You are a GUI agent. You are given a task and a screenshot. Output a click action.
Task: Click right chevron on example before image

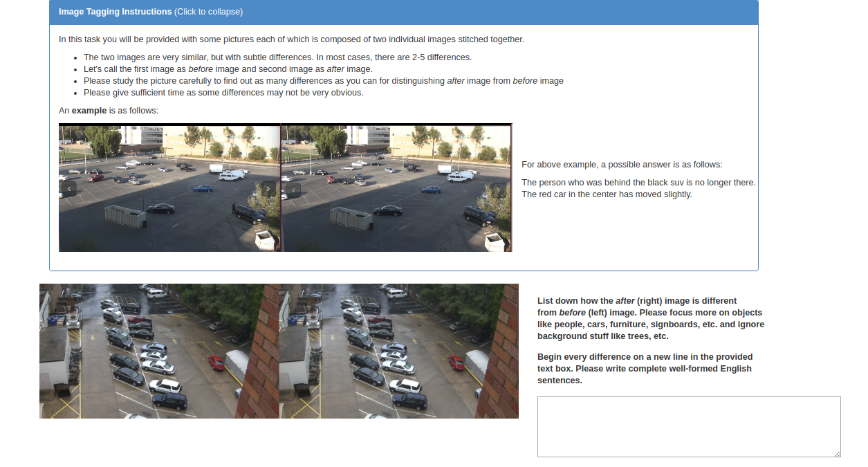tap(268, 190)
